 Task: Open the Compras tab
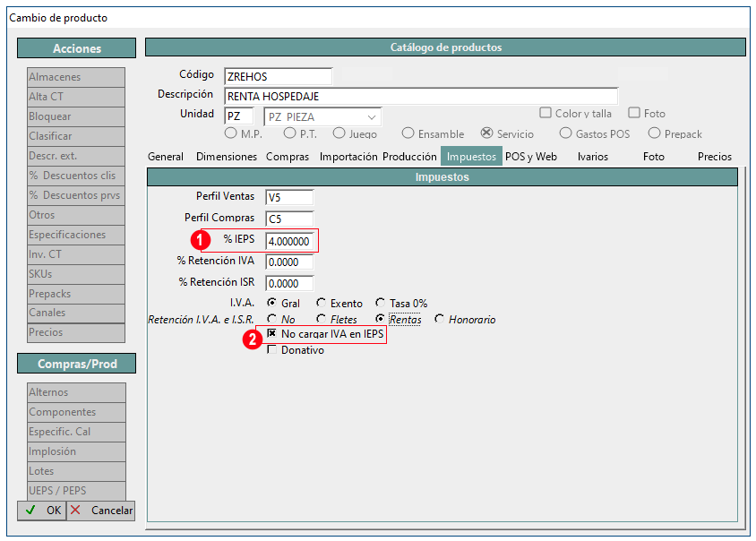tap(288, 157)
